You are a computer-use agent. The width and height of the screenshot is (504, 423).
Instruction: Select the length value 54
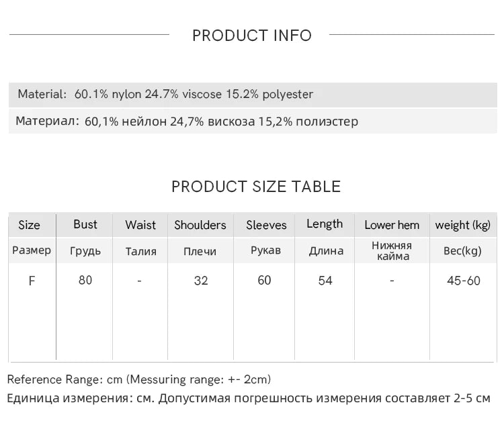(x=325, y=281)
